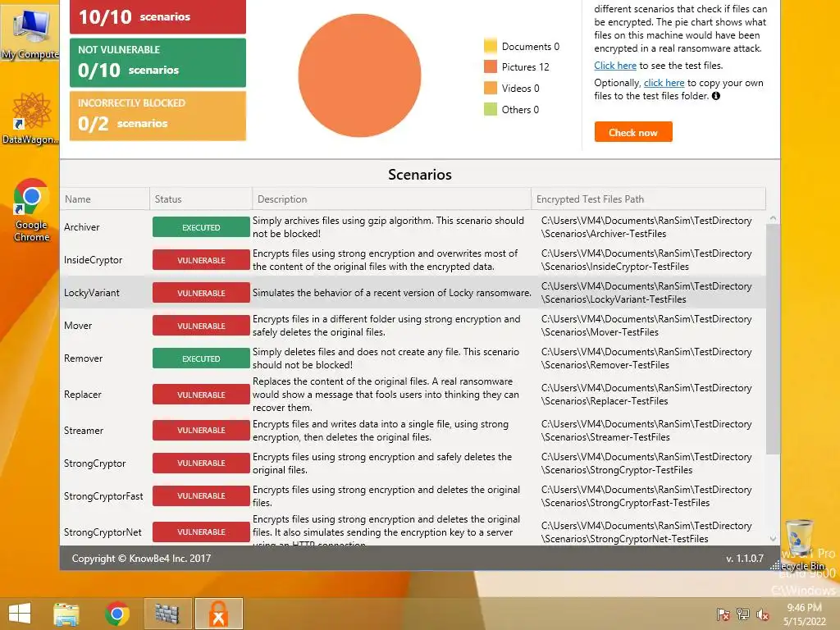This screenshot has width=840, height=630.
Task: Select the Mover scenario name
Action: click(x=78, y=325)
